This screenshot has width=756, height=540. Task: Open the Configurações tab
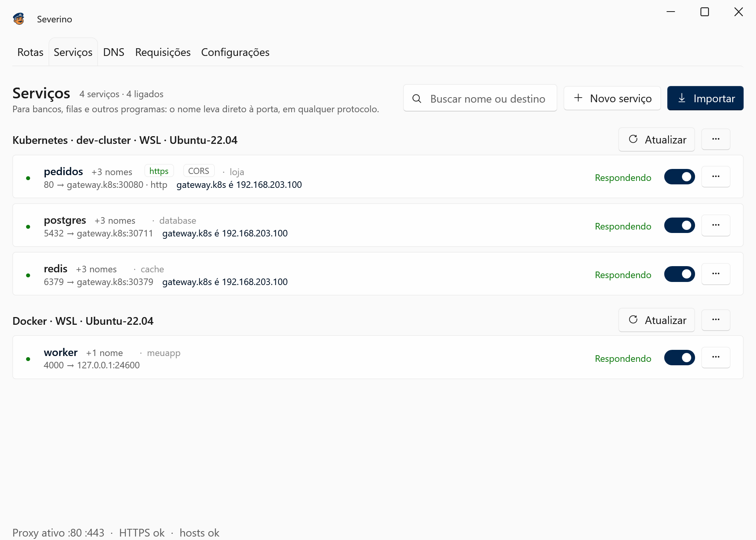[235, 52]
